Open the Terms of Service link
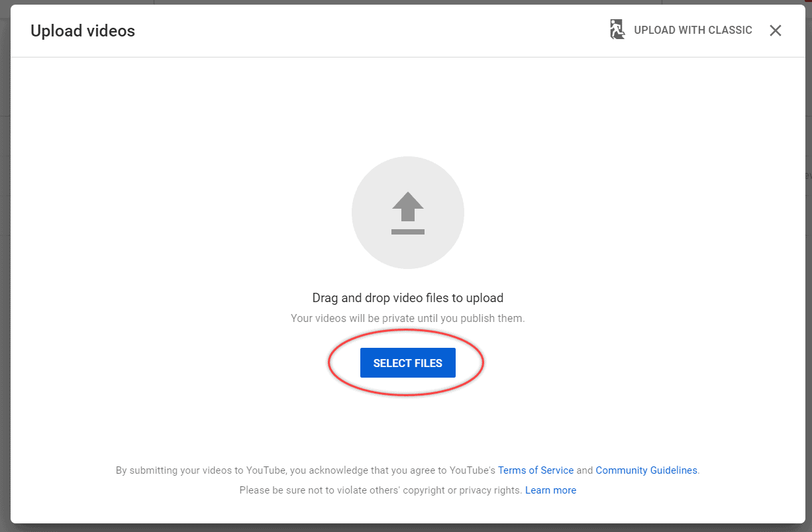This screenshot has width=812, height=532. pyautogui.click(x=535, y=470)
